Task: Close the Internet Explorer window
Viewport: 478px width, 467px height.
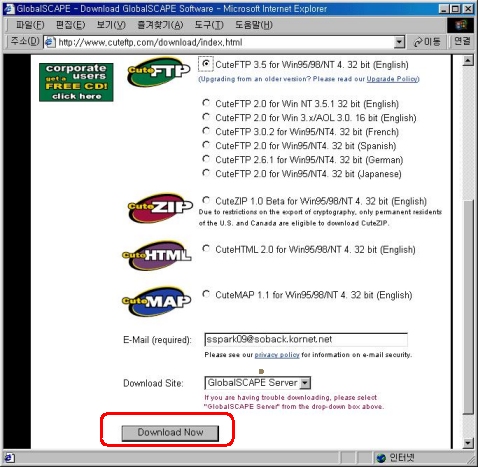Action: [468, 9]
